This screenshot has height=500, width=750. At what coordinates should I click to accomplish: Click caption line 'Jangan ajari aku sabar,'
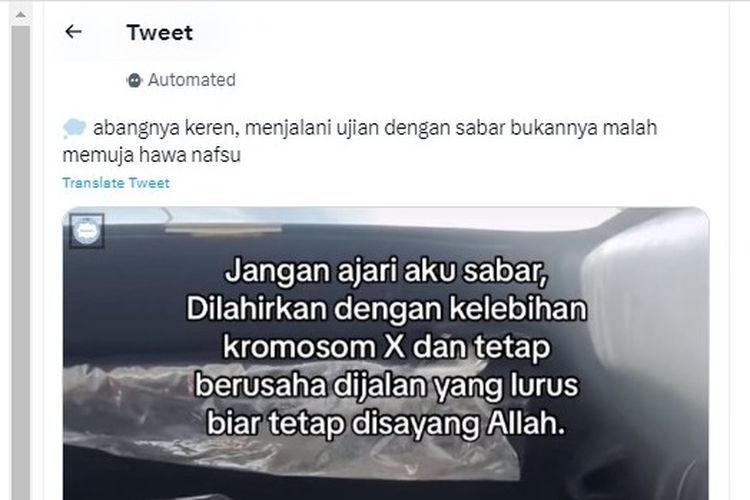pos(386,271)
